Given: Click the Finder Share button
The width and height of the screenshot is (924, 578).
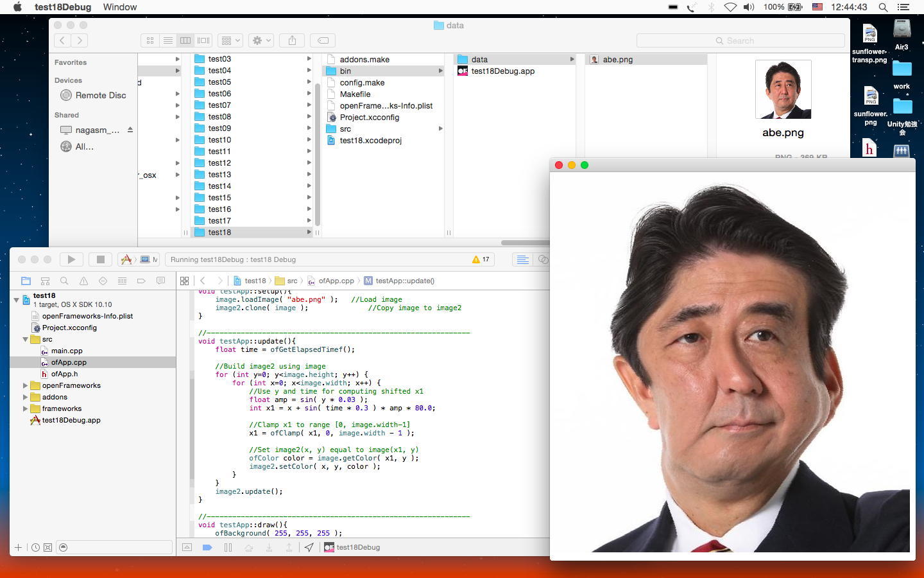Looking at the screenshot, I should point(292,40).
